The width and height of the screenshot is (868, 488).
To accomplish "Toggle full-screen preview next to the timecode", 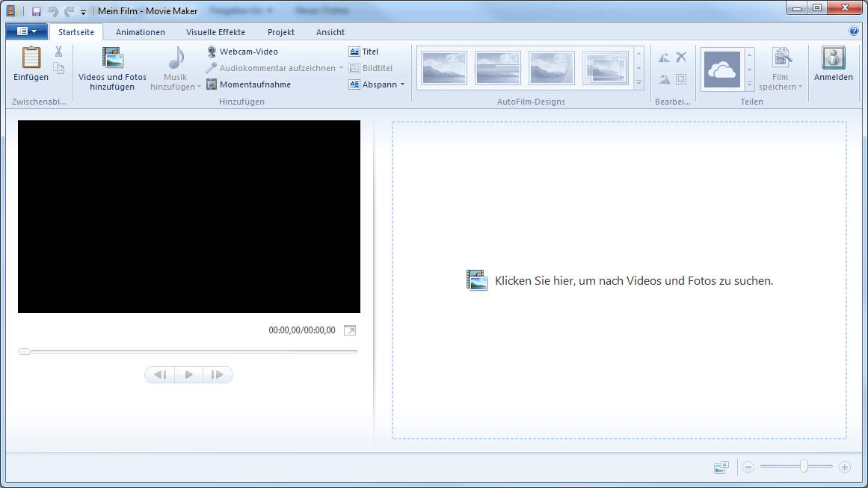I will (349, 330).
